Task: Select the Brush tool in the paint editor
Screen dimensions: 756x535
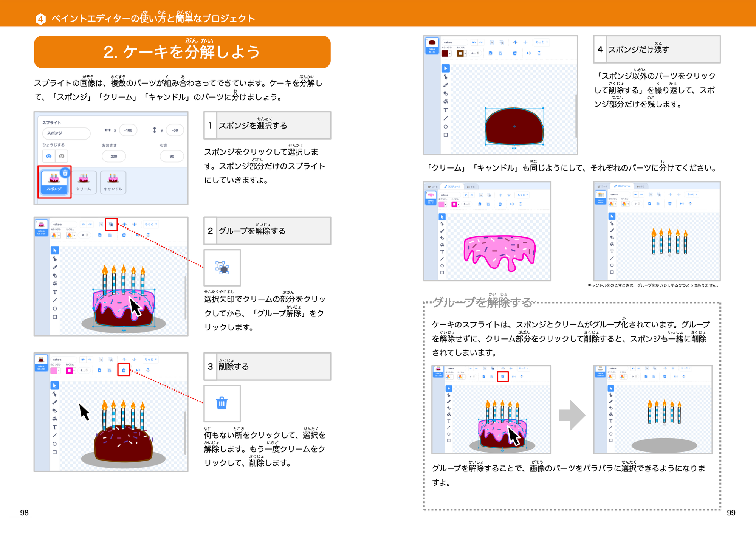Action: coord(55,267)
